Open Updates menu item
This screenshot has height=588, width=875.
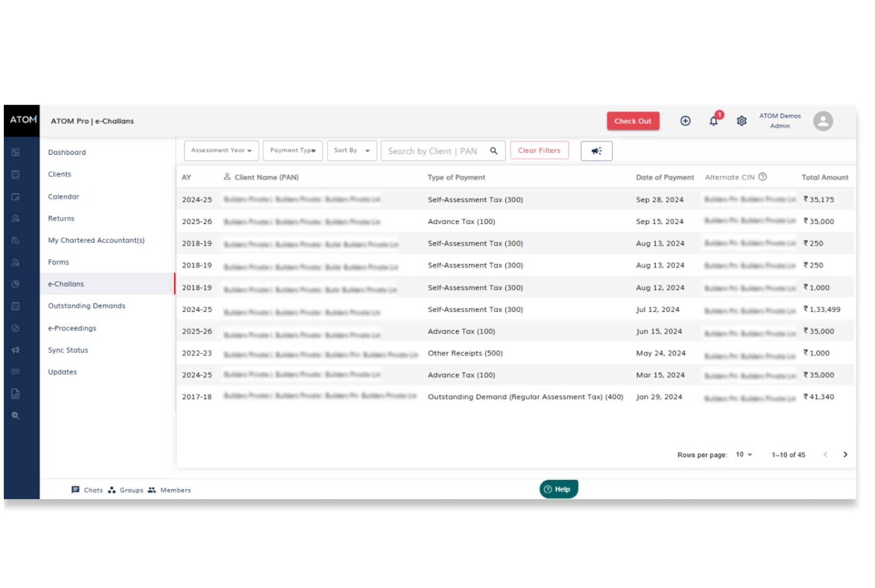coord(62,372)
